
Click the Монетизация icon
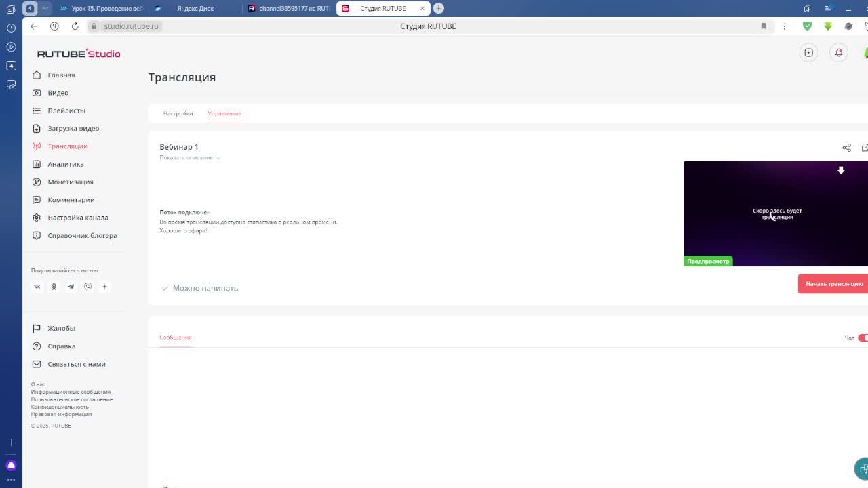[37, 182]
